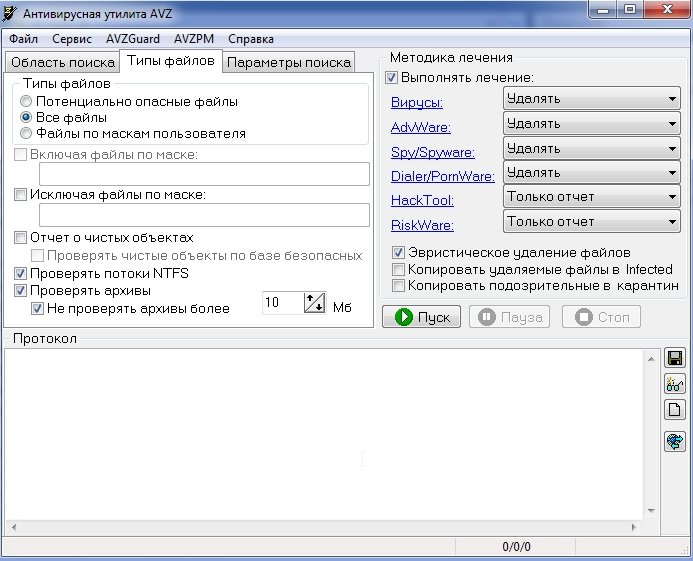Toggle 'Отчет о чистых объектах' checkbox
The width and height of the screenshot is (693, 561).
coord(20,237)
